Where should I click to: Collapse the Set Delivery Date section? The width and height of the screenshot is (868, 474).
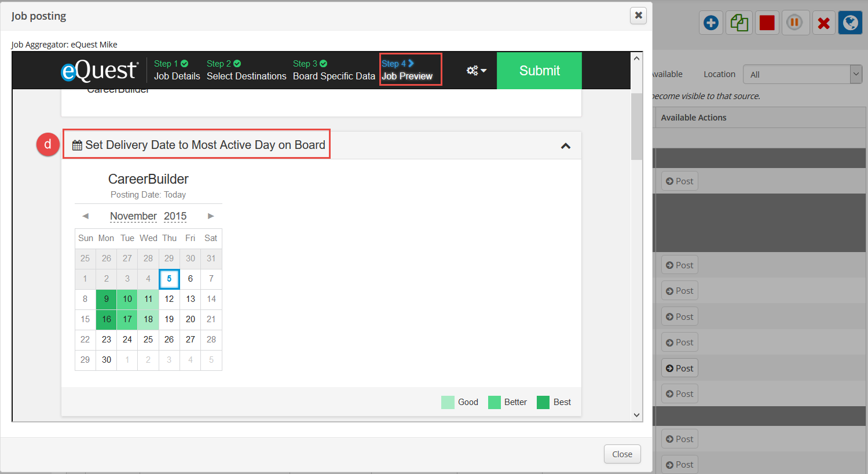566,146
